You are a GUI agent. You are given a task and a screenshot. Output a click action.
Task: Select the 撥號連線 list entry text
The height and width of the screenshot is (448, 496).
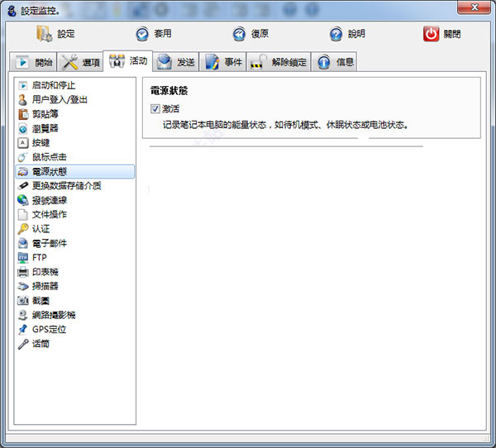pos(50,200)
